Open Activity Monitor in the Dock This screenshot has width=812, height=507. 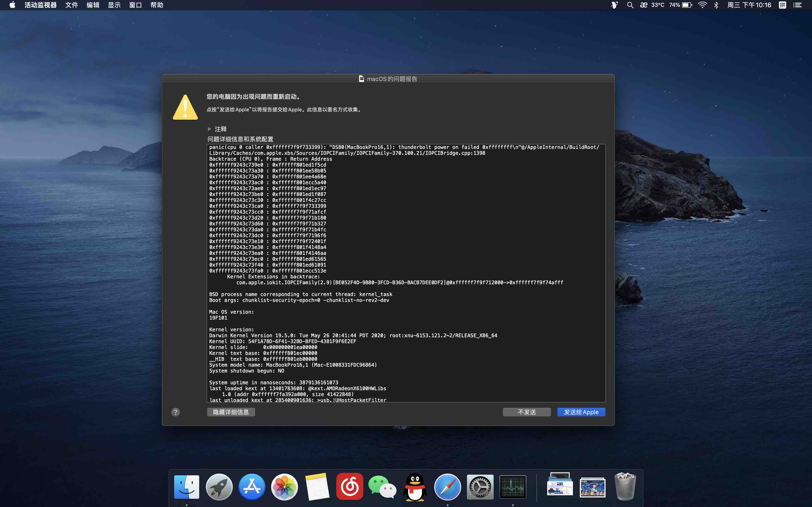513,487
